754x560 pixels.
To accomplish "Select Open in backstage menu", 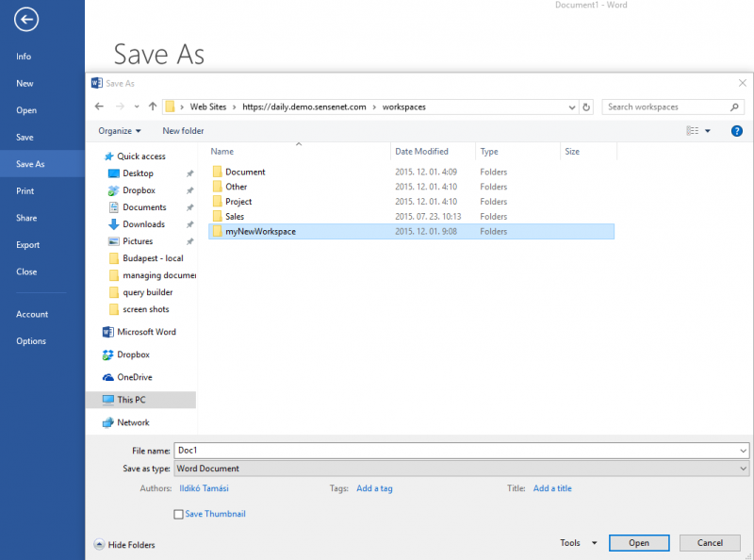I will tap(26, 110).
